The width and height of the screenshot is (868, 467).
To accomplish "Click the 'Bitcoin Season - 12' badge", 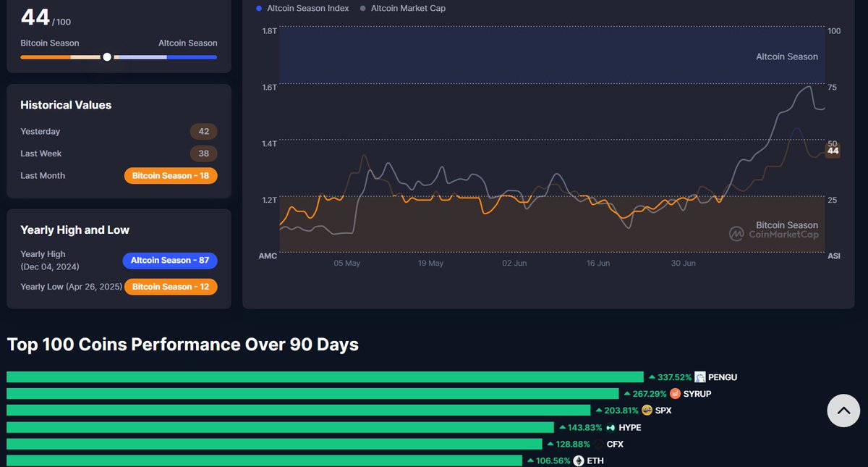I will (171, 287).
